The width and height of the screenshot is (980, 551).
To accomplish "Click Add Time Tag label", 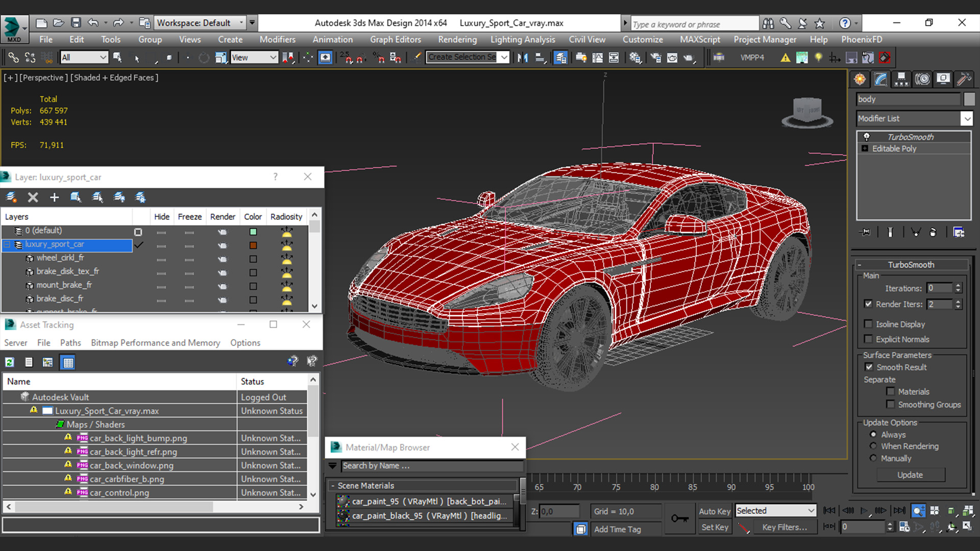I will point(618,529).
